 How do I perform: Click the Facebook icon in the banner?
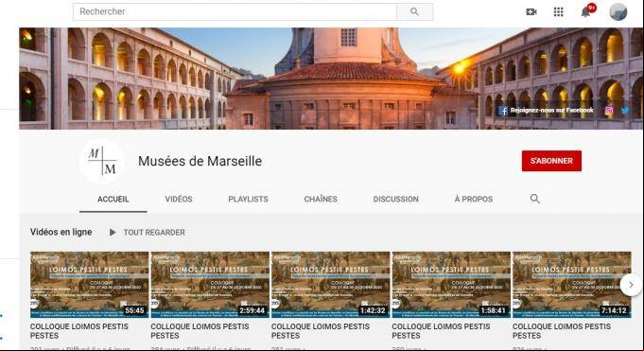[503, 111]
